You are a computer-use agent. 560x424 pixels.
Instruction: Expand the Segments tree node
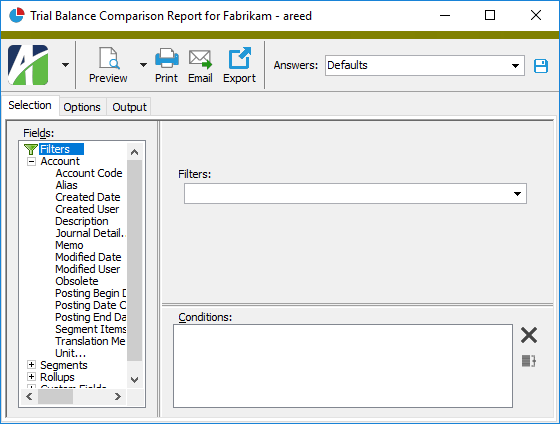[31, 364]
